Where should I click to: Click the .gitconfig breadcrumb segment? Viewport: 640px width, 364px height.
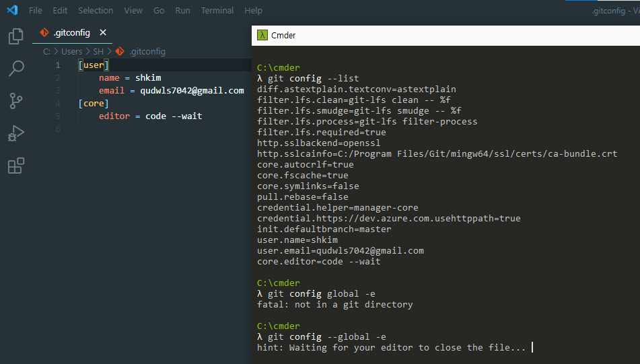(x=147, y=51)
